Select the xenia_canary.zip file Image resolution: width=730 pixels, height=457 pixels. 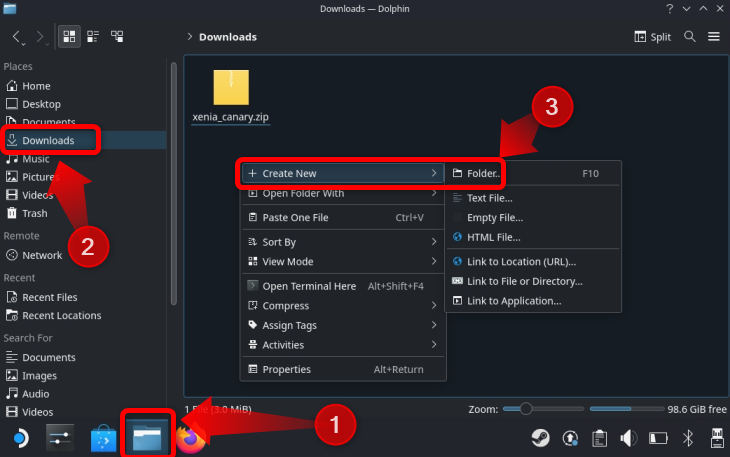click(231, 97)
